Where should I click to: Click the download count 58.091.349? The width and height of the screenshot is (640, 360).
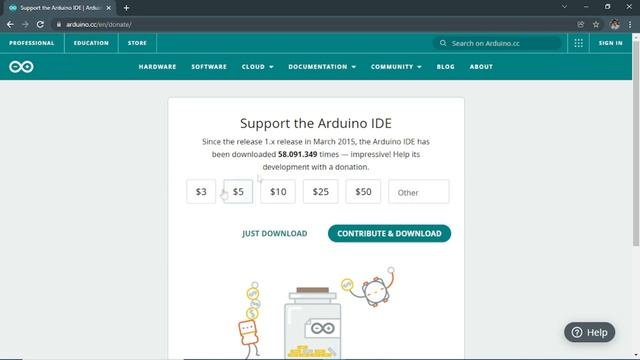tap(298, 154)
